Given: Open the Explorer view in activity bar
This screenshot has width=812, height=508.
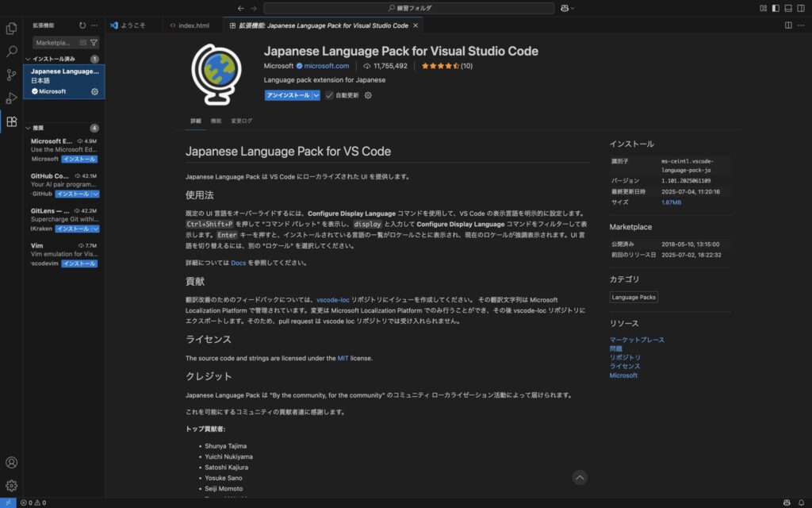Looking at the screenshot, I should click(x=11, y=29).
